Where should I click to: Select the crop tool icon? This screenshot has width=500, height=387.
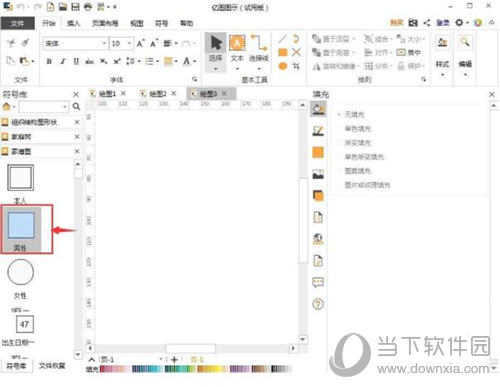tap(296, 66)
